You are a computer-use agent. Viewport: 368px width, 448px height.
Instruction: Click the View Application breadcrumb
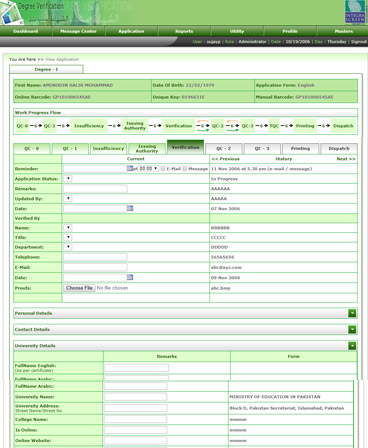(x=62, y=59)
